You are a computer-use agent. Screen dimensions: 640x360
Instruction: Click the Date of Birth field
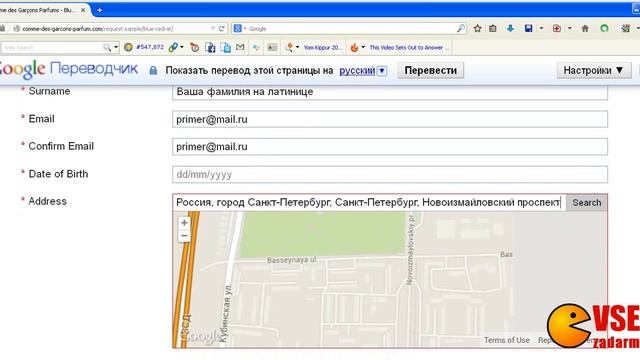[390, 174]
